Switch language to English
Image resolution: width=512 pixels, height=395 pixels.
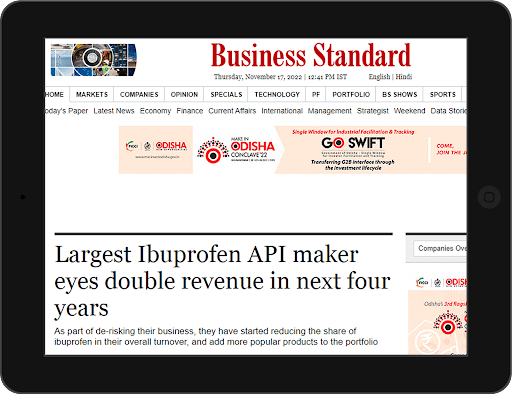(x=379, y=77)
